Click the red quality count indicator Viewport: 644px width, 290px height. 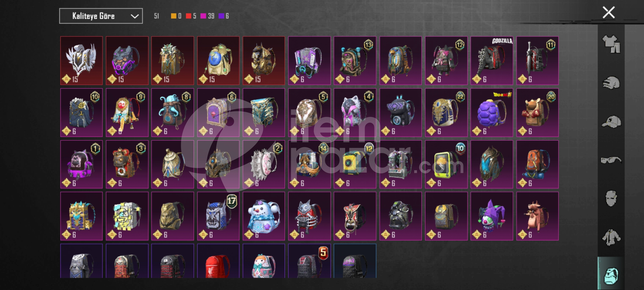[x=191, y=16]
